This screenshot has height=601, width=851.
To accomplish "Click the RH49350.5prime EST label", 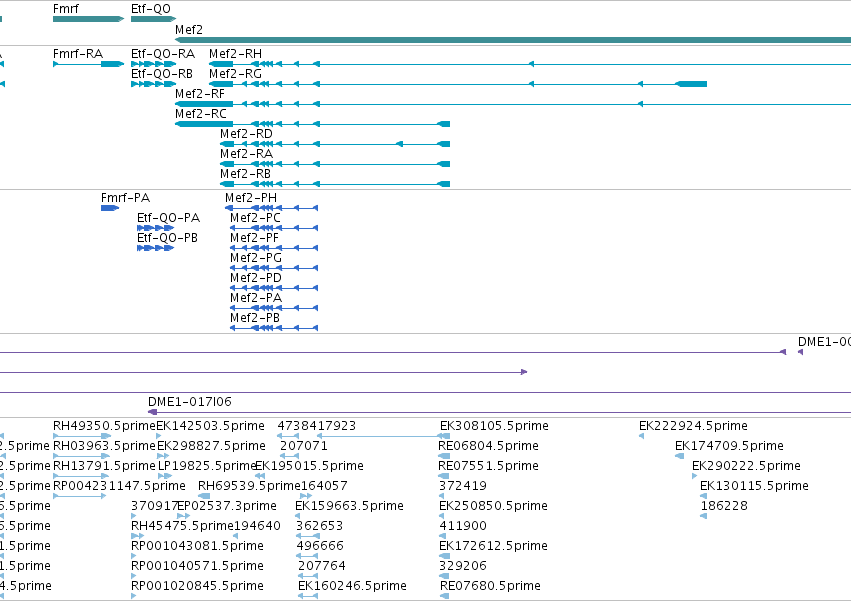I will (x=104, y=426).
